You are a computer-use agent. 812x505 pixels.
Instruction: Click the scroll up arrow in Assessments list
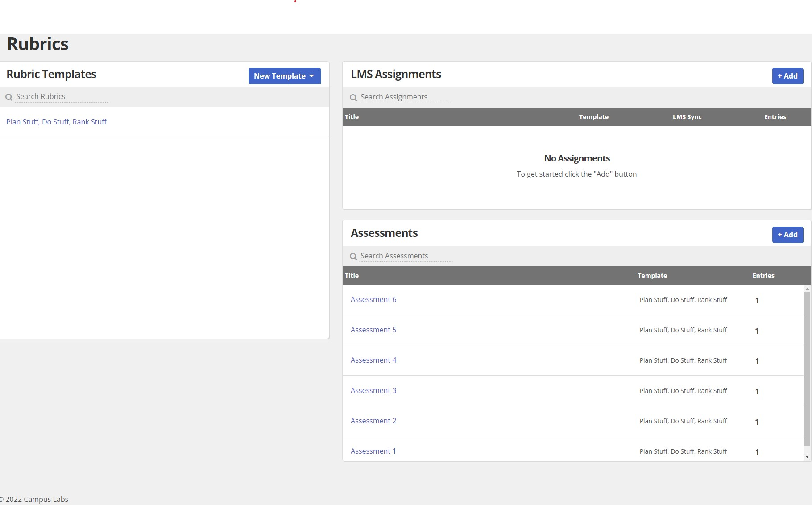coord(807,289)
